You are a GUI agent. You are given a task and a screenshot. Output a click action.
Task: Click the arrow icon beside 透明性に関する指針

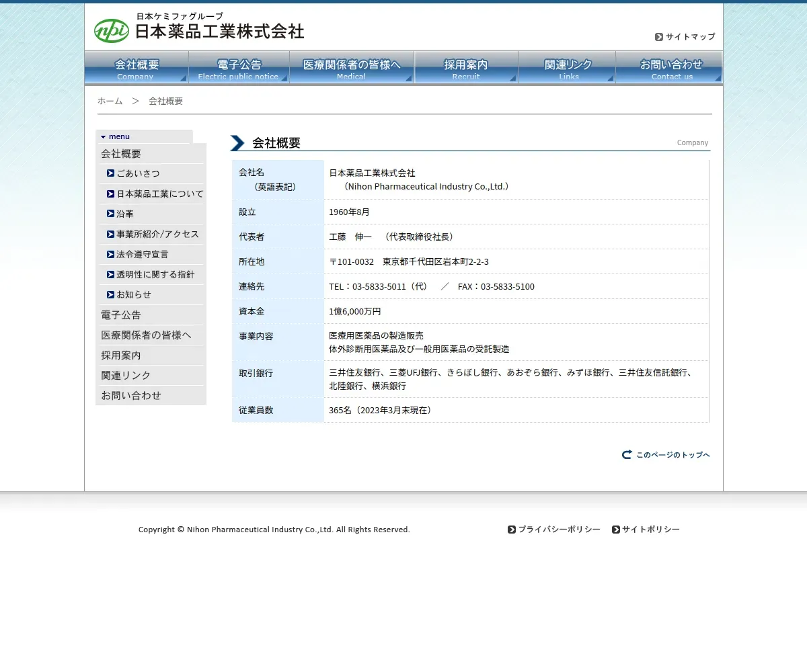click(x=110, y=274)
